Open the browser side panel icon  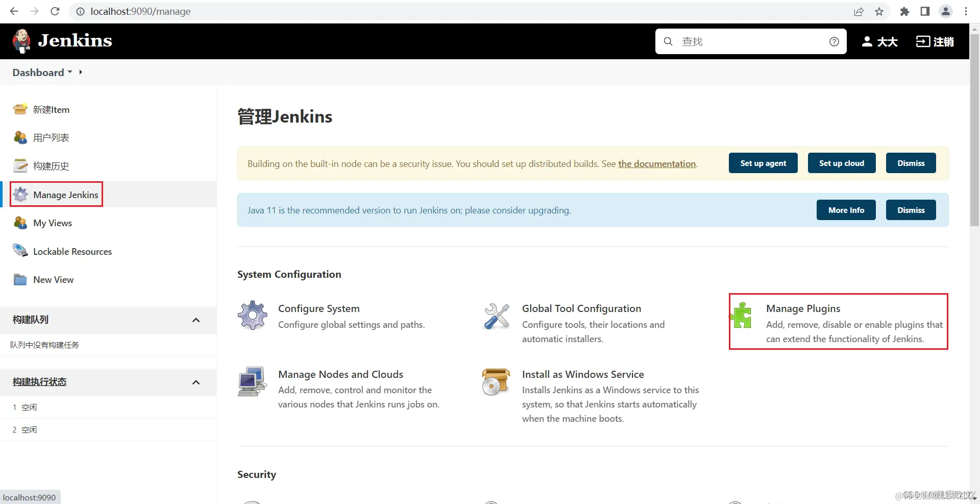point(925,11)
